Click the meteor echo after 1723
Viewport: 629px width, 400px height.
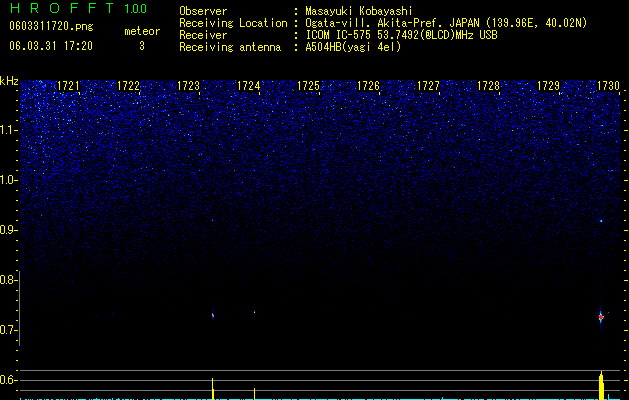213,315
